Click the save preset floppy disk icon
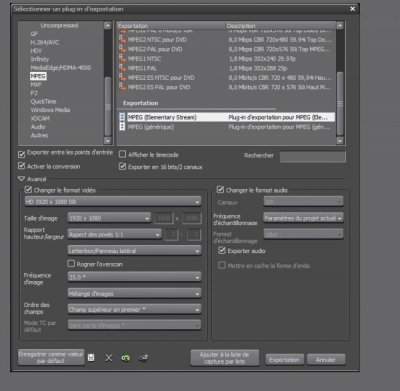 [91, 358]
